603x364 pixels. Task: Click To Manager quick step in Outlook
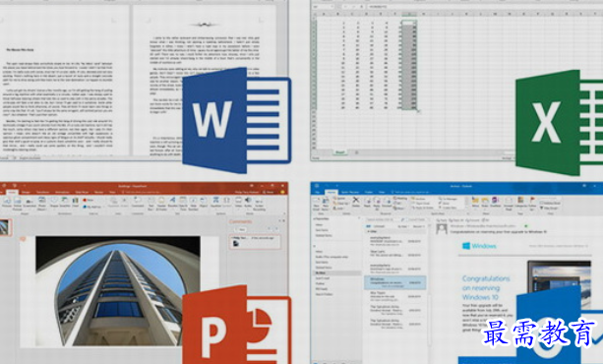tap(448, 199)
